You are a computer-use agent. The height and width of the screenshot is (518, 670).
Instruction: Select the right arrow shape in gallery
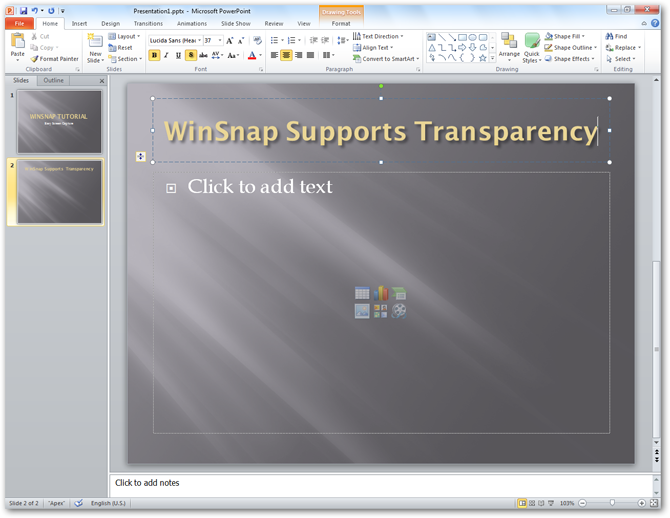(462, 47)
